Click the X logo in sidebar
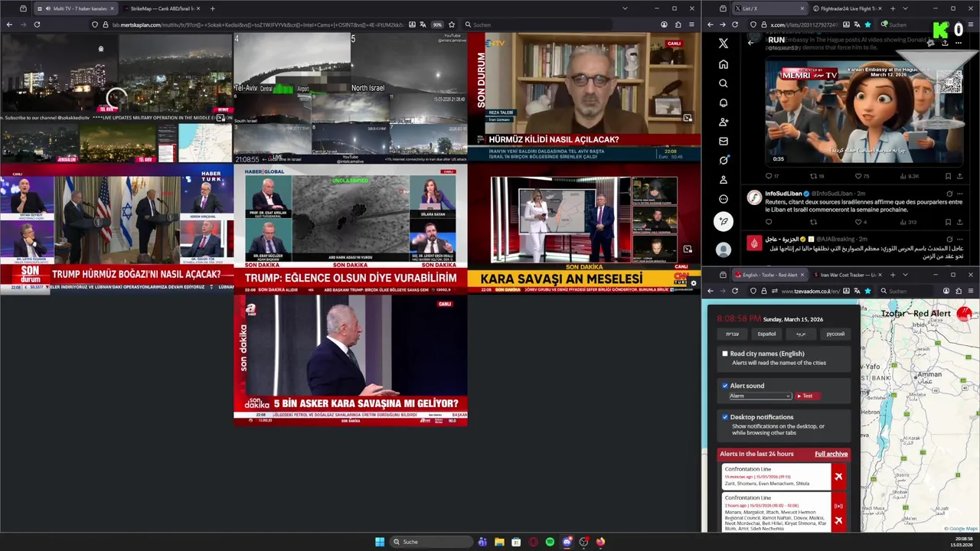Image resolution: width=980 pixels, height=551 pixels. 724,44
